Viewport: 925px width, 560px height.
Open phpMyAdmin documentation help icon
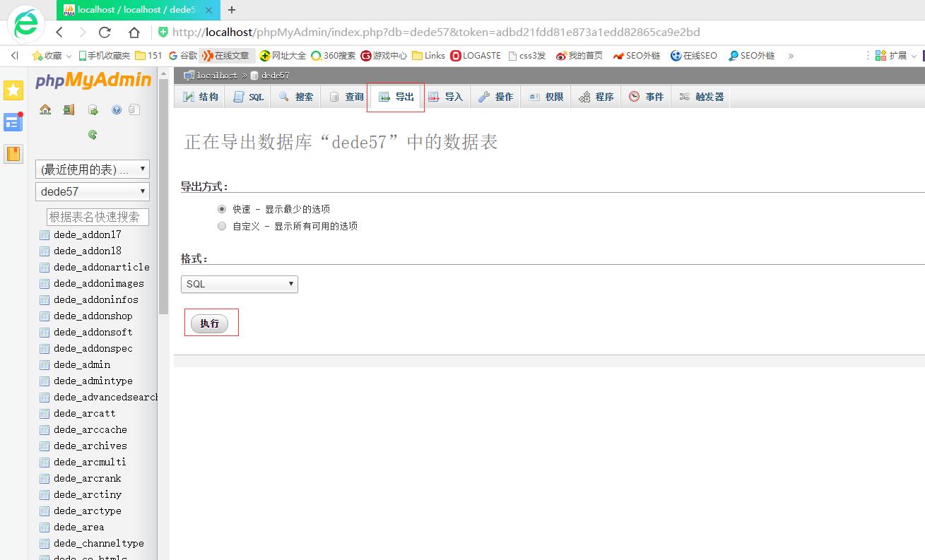[117, 109]
